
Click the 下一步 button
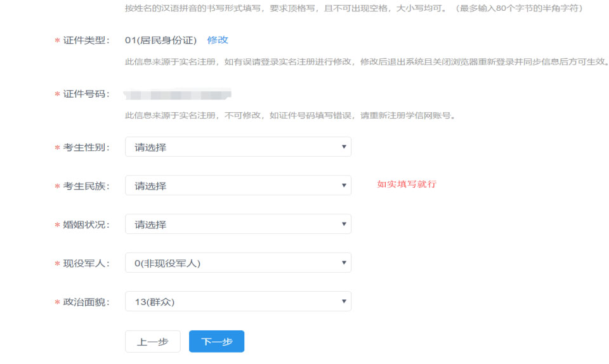(216, 342)
